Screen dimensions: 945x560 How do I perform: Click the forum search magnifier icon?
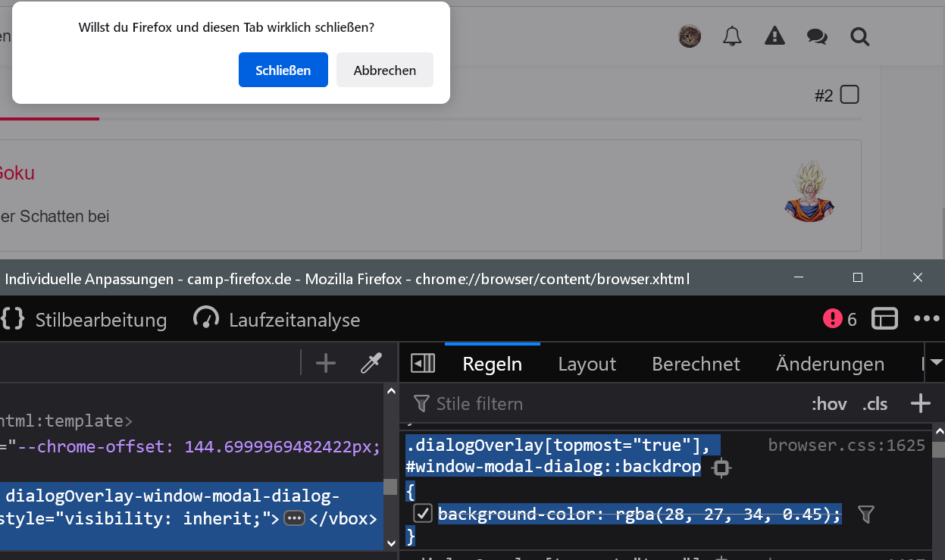[x=859, y=36]
